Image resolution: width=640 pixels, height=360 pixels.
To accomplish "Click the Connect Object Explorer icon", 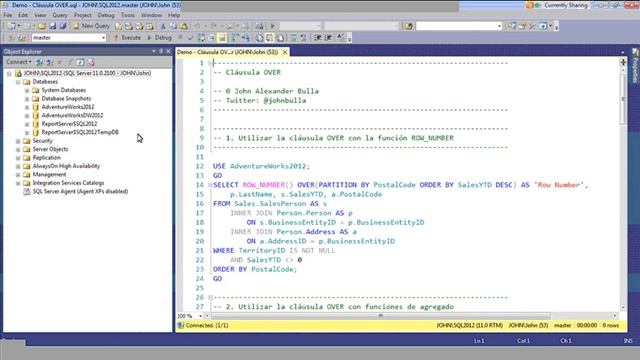I will [39, 62].
